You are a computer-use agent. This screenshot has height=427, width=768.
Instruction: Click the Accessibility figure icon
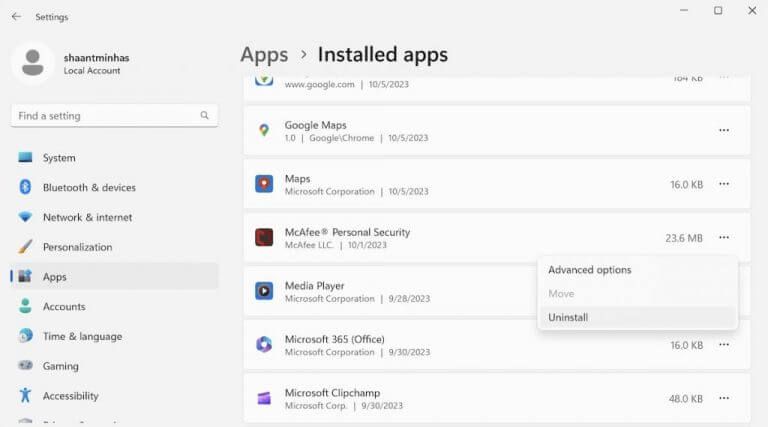tap(25, 395)
